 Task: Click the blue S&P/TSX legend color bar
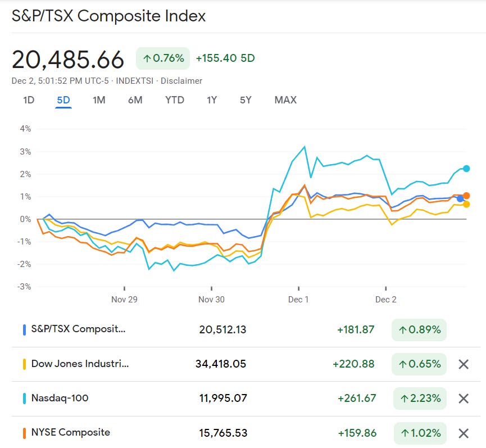(x=24, y=329)
